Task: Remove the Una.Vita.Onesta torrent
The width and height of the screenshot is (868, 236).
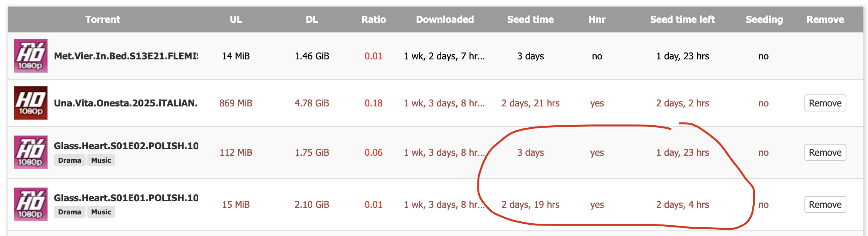Action: coord(825,103)
